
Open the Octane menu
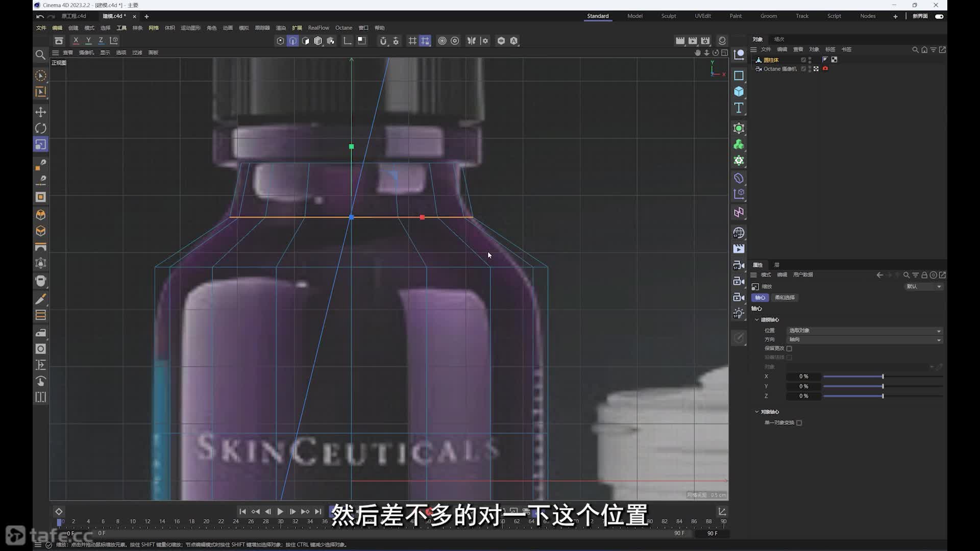coord(344,28)
